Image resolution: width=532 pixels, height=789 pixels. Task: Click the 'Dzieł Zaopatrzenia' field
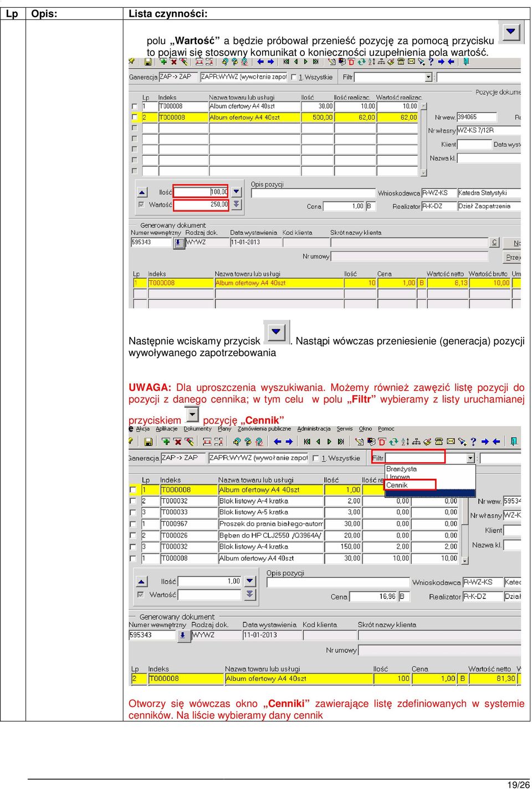(x=489, y=206)
